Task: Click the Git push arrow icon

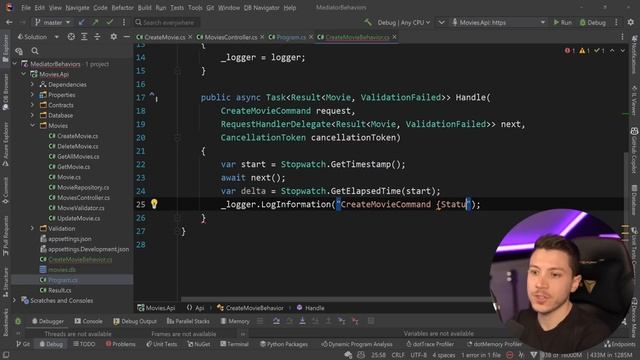Action: 95,22
